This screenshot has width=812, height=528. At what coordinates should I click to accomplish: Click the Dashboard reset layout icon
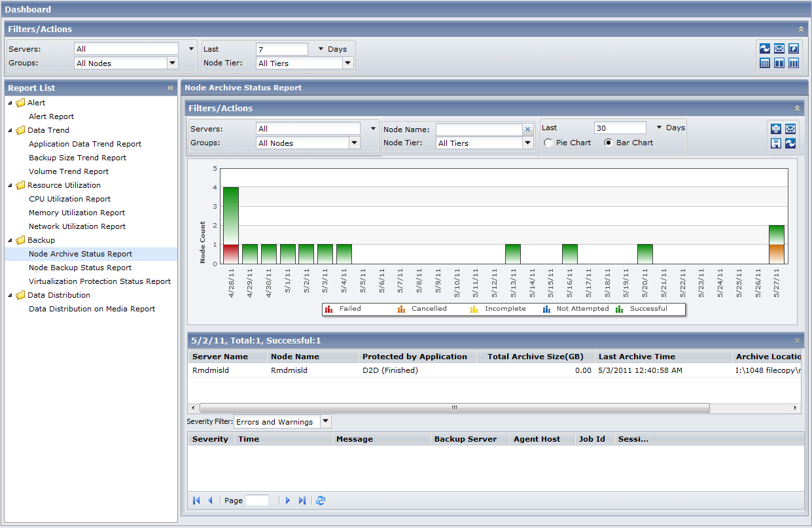point(794,48)
